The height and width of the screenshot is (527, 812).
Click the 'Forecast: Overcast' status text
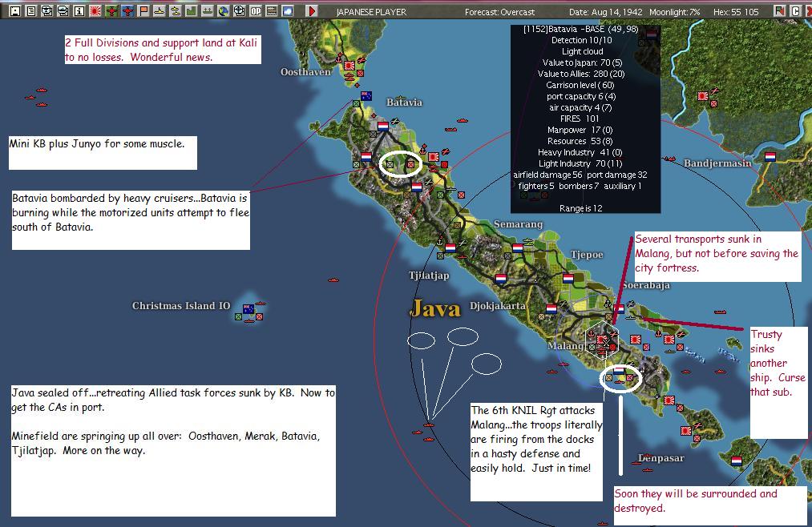click(x=499, y=11)
